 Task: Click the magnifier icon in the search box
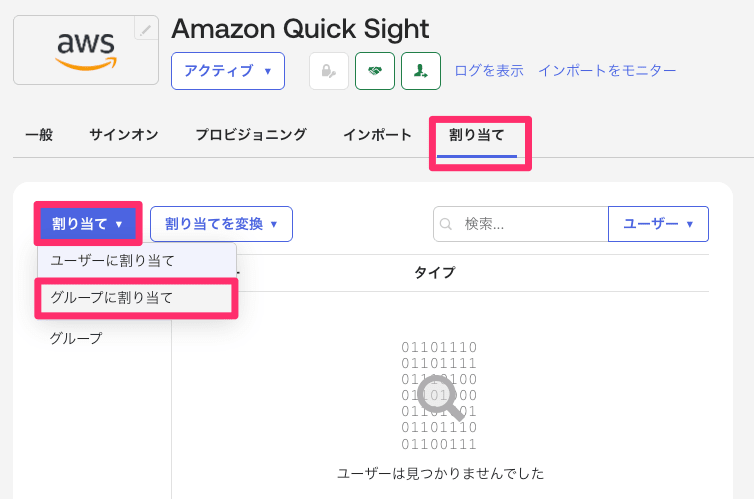click(446, 224)
